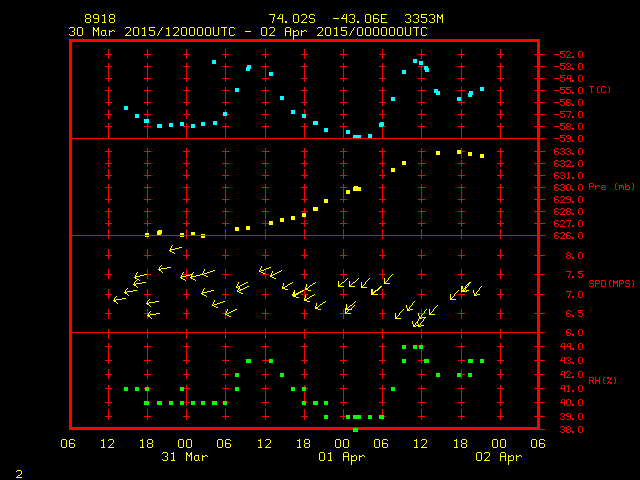The image size is (640, 480).
Task: Click pressure tick label 627.0
Action: pos(568,224)
